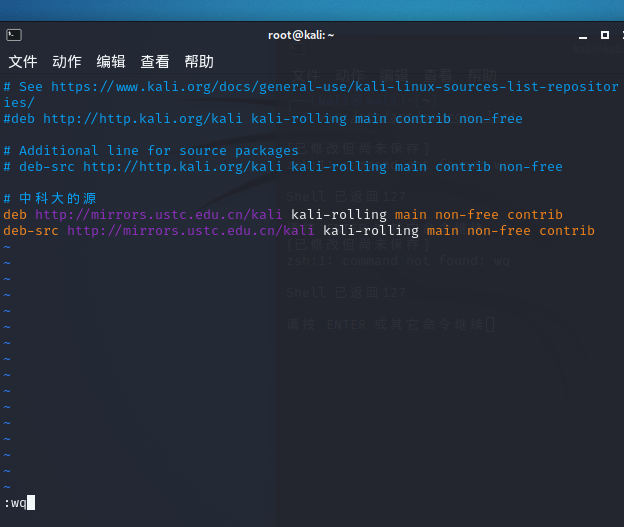Image resolution: width=624 pixels, height=527 pixels.
Task: Open the 查看 menu
Action: (x=155, y=62)
